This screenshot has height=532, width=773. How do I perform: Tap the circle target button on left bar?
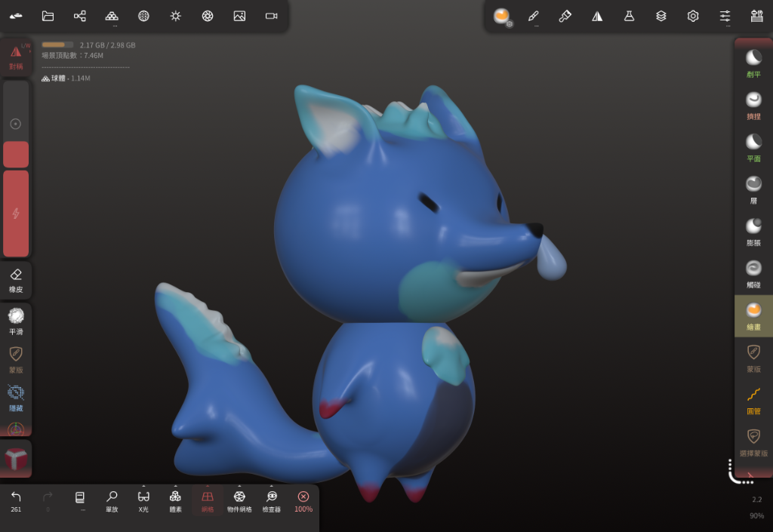click(x=16, y=124)
